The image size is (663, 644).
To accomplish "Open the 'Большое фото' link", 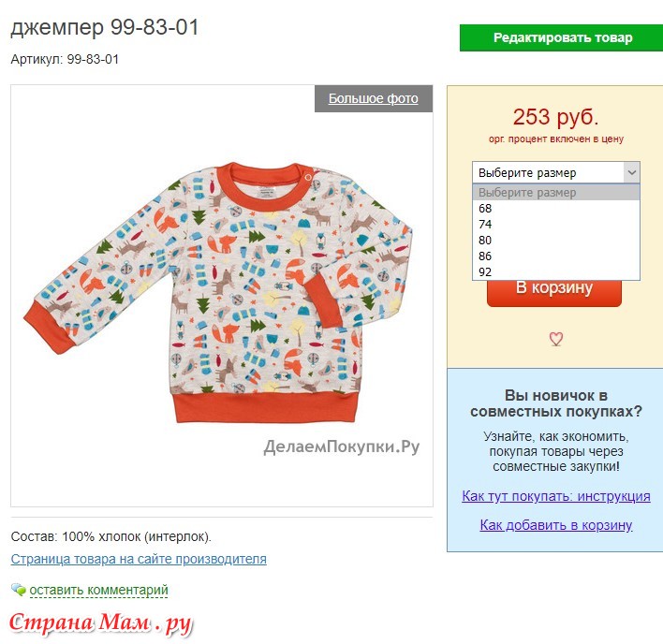I will (374, 98).
